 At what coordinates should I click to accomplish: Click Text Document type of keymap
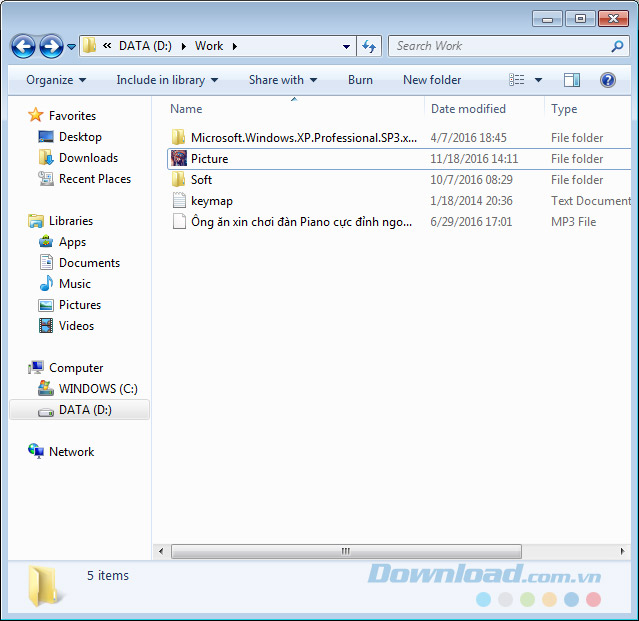click(591, 201)
